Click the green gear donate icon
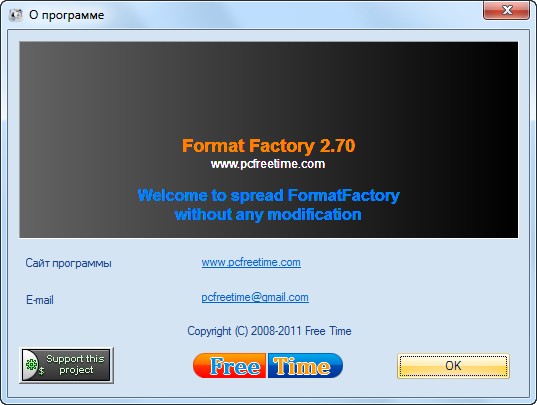Viewport: 537px width, 405px height. point(32,364)
